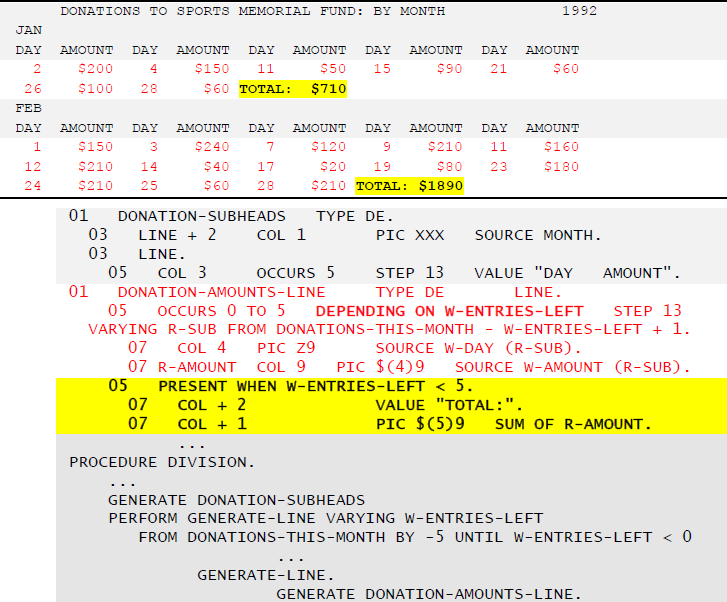Click the '$710' JAN total value

[329, 89]
